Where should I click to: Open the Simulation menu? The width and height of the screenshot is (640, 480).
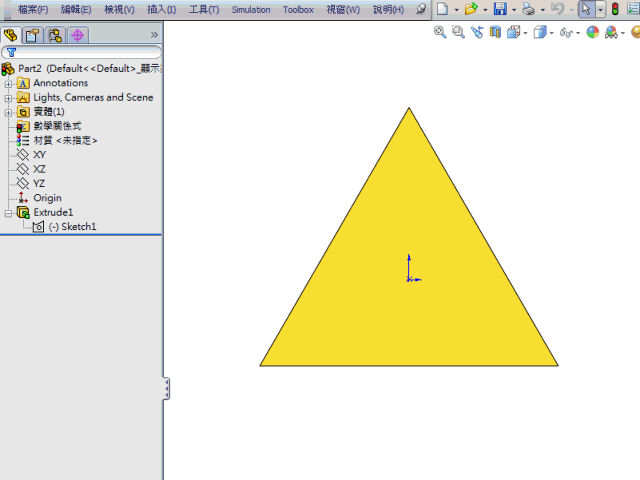coord(251,9)
